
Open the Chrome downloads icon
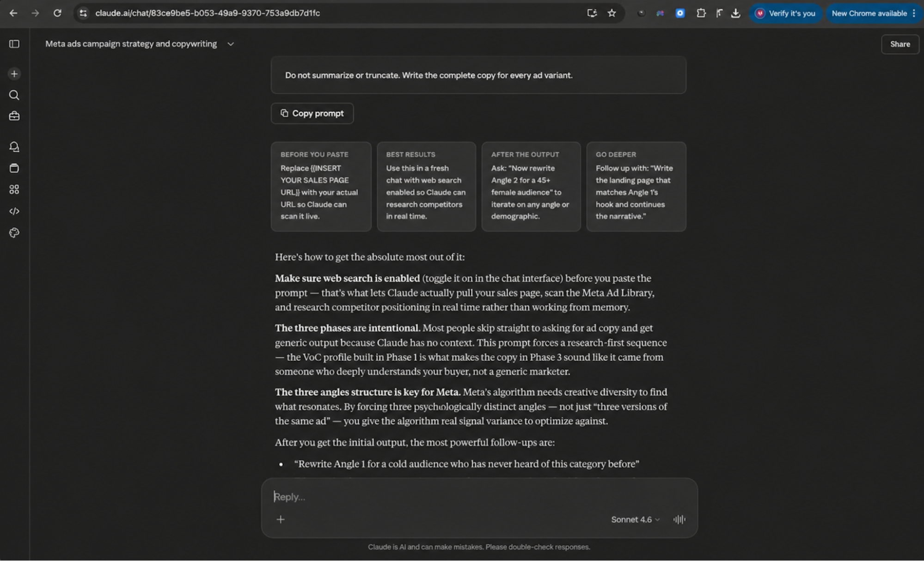(735, 13)
